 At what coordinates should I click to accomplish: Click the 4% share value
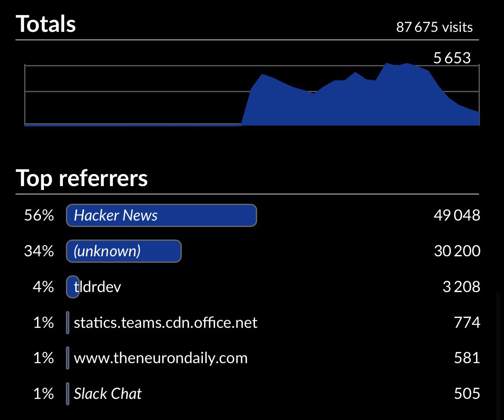(43, 286)
